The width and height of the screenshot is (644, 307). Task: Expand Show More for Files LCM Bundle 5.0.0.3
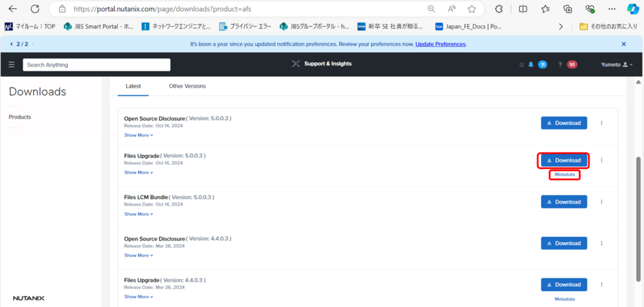[x=139, y=214]
